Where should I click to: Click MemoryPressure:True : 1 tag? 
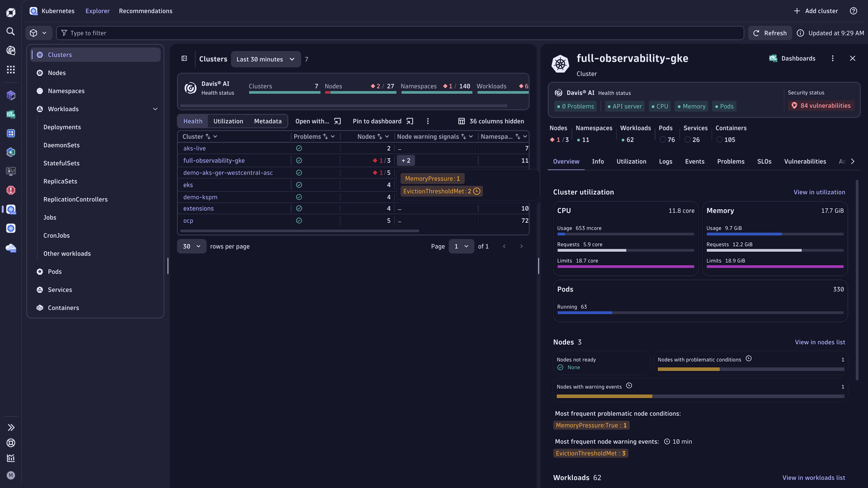[x=591, y=425]
